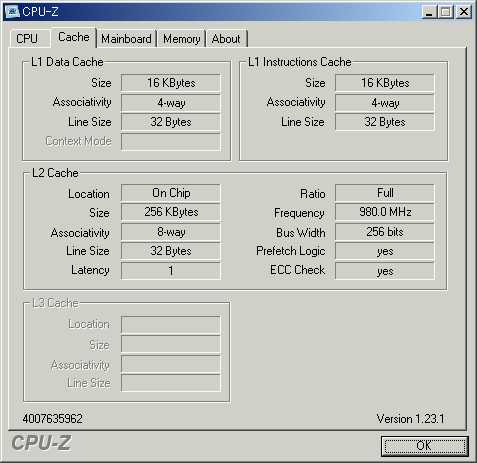Minimize the CPU-Z window

click(x=429, y=12)
